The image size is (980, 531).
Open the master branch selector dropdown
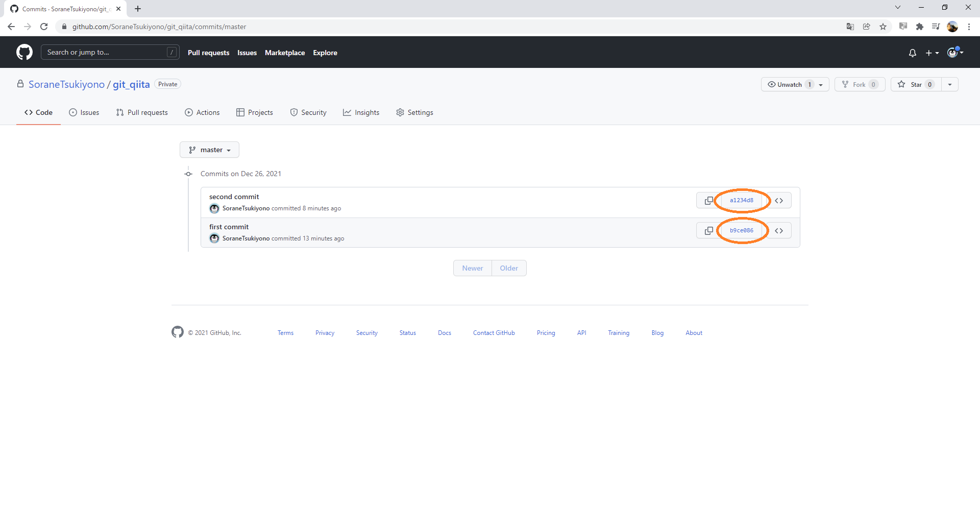coord(209,150)
